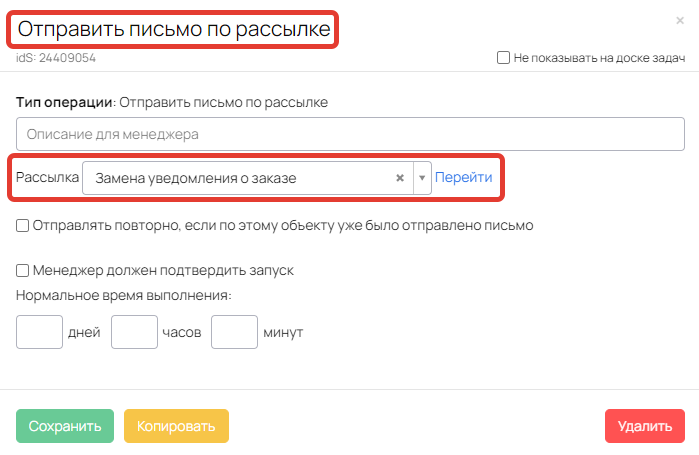Focus the "Описание для менеджера" field
Viewport: 699px width, 455px height.
[350, 134]
